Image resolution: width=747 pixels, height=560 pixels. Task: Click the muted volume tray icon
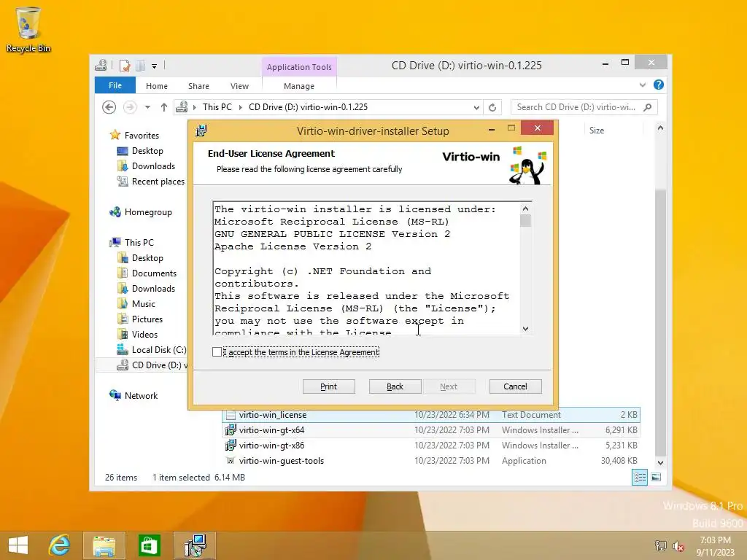tap(678, 546)
